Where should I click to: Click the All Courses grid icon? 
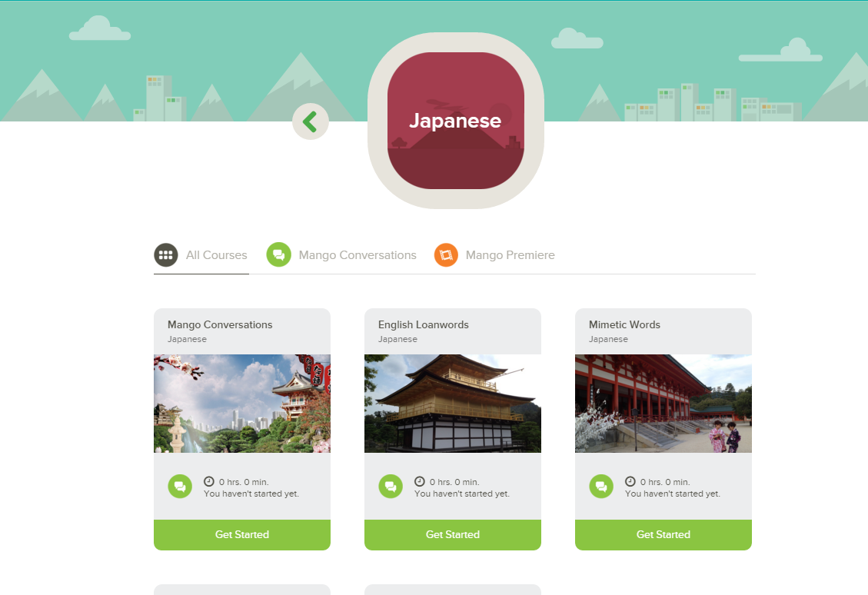[165, 255]
